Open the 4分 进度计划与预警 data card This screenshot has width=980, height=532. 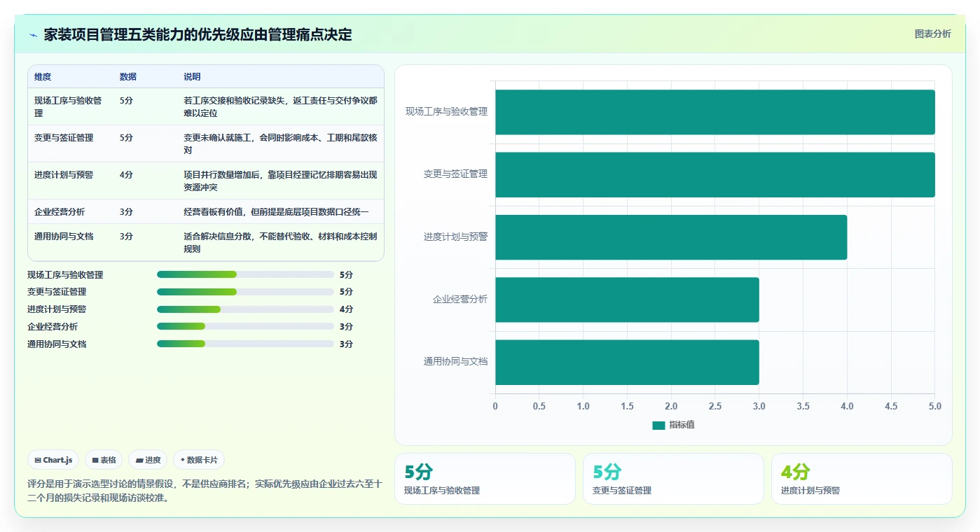(x=862, y=479)
